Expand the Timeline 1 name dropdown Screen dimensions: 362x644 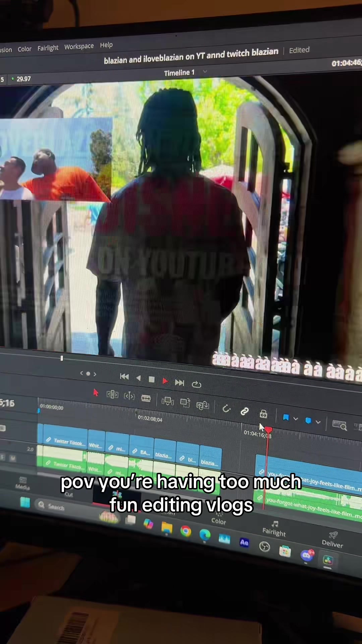pyautogui.click(x=205, y=71)
